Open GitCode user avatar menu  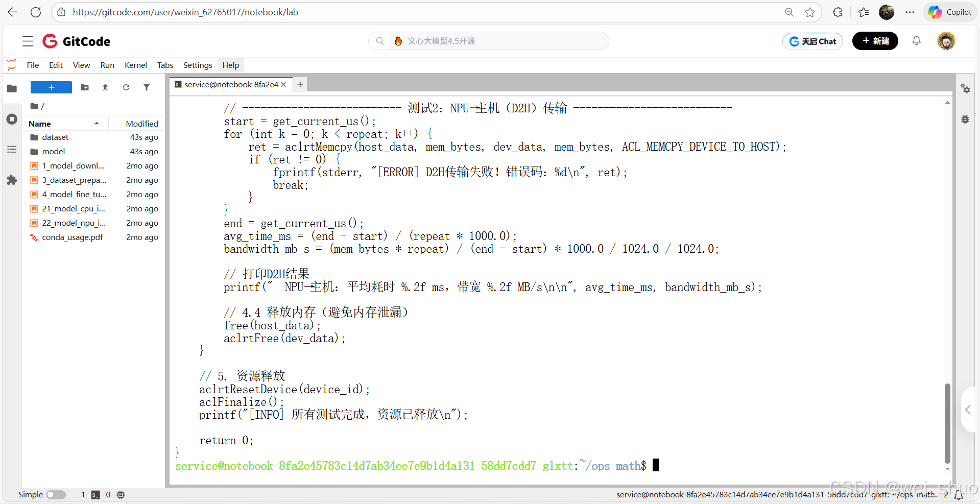946,41
